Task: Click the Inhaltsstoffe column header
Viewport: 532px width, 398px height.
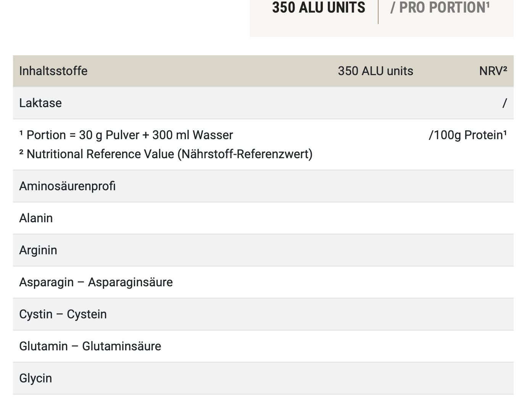Action: coord(53,71)
